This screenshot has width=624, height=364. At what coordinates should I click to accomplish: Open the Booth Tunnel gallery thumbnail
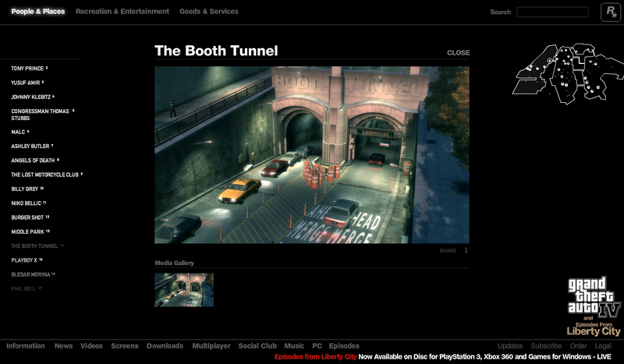[184, 290]
